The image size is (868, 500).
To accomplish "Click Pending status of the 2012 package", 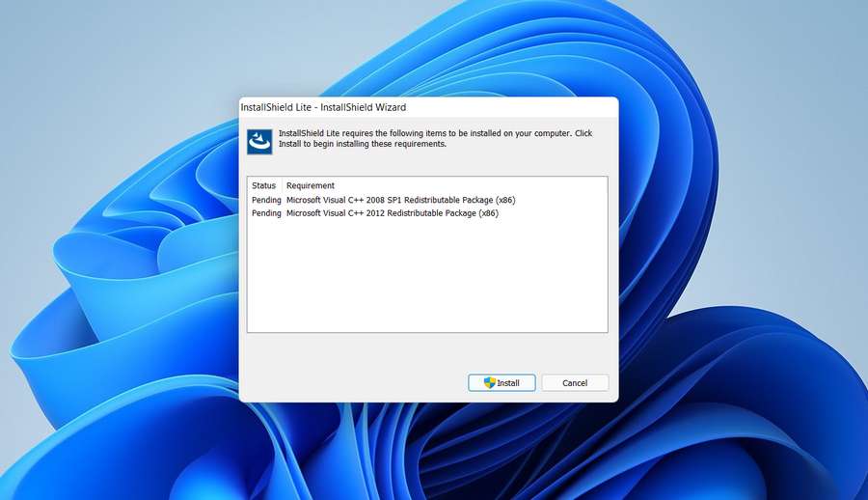I will tap(266, 213).
